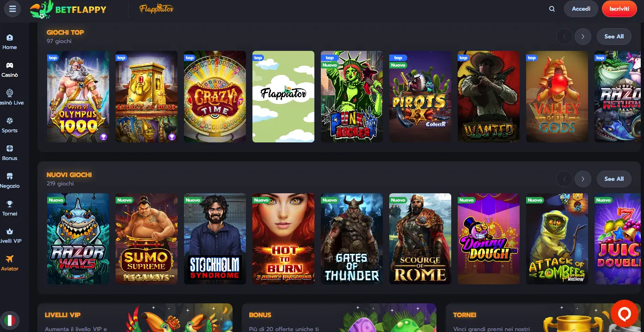Click the search magnifier icon
Screen dimensions: 644x332
(552, 9)
